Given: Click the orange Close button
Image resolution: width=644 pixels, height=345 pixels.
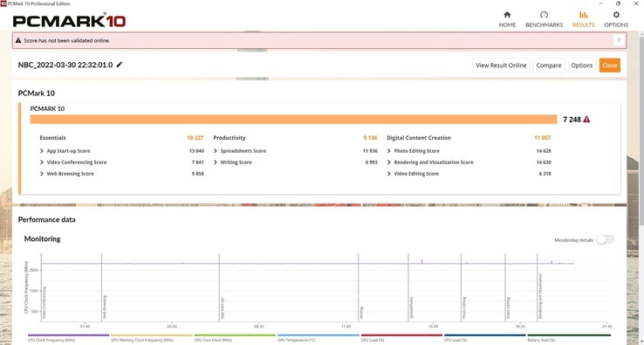Looking at the screenshot, I should [609, 66].
